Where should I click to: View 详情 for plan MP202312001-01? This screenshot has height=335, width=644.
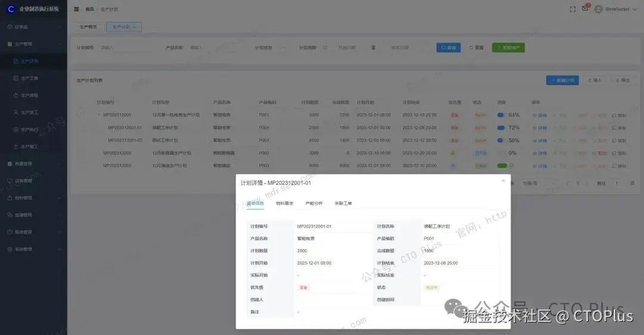click(540, 128)
